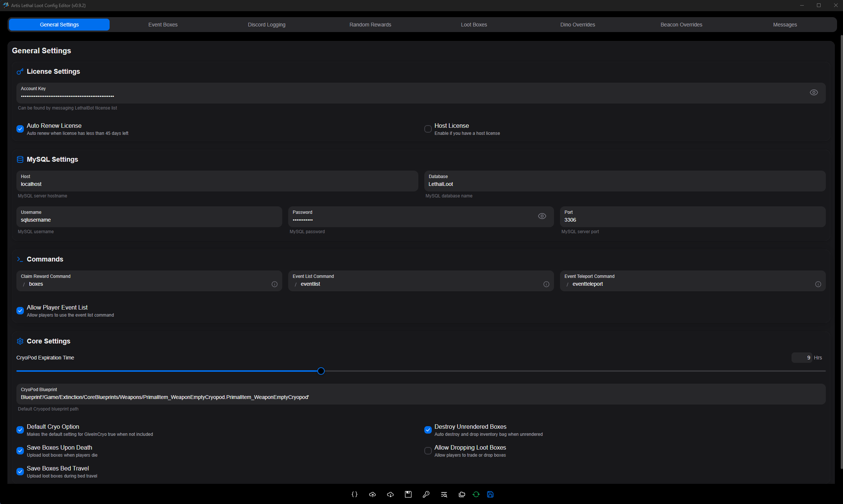Screen dimensions: 843x504
Task: Click the vertical scrollbar on right edge
Action: coord(842,252)
